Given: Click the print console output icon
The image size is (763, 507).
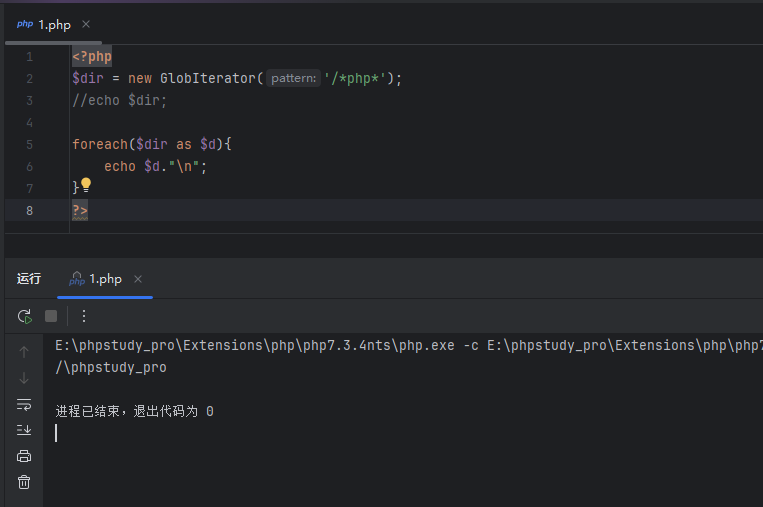Looking at the screenshot, I should (x=24, y=456).
